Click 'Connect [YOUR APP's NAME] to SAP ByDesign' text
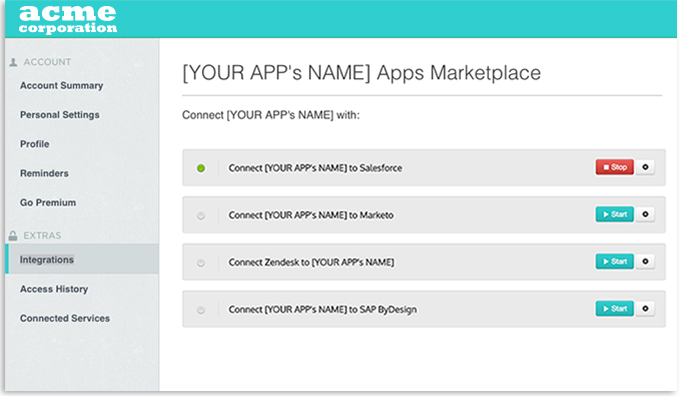Viewport: 680px width, 396px height. 323,310
